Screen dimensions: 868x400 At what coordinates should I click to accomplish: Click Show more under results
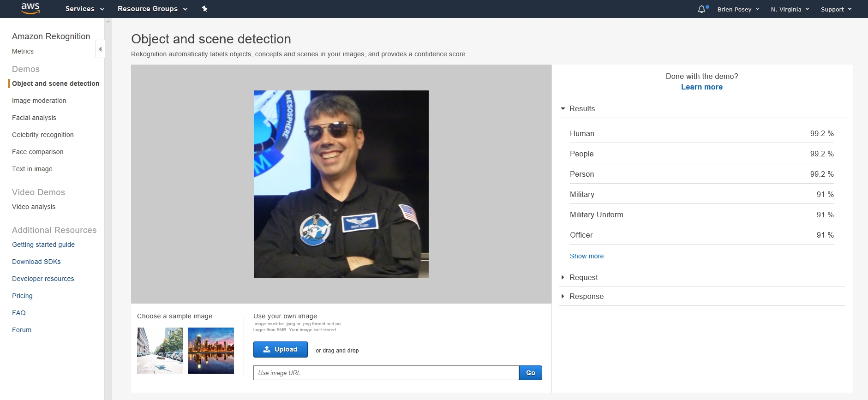(x=587, y=256)
